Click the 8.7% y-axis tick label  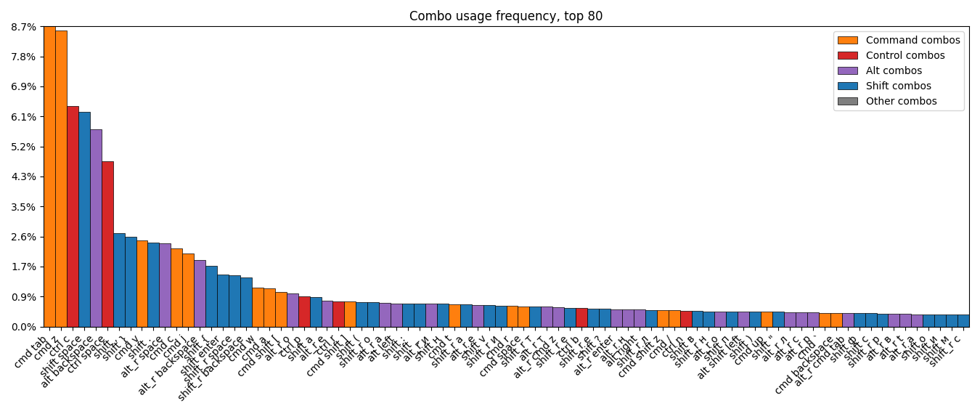tap(23, 27)
